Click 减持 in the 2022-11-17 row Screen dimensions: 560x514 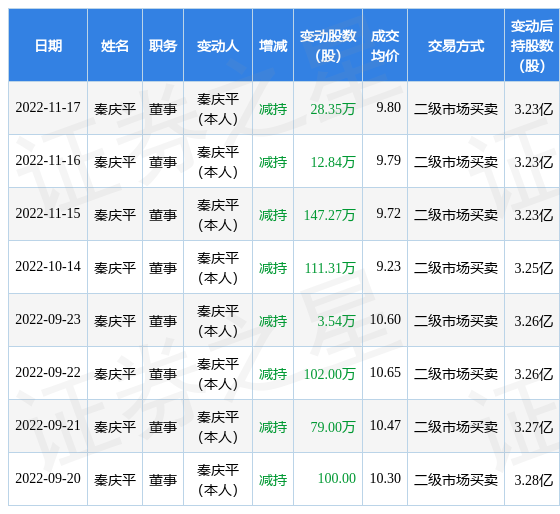pyautogui.click(x=273, y=109)
